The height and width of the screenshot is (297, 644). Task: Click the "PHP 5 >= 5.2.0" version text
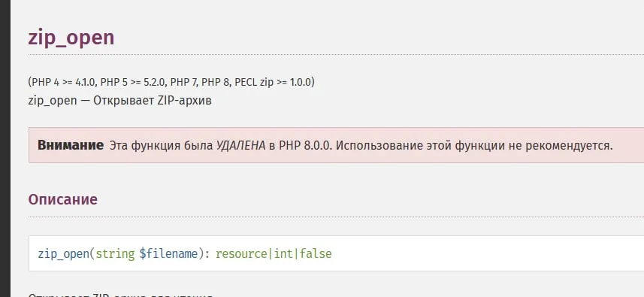pyautogui.click(x=133, y=82)
